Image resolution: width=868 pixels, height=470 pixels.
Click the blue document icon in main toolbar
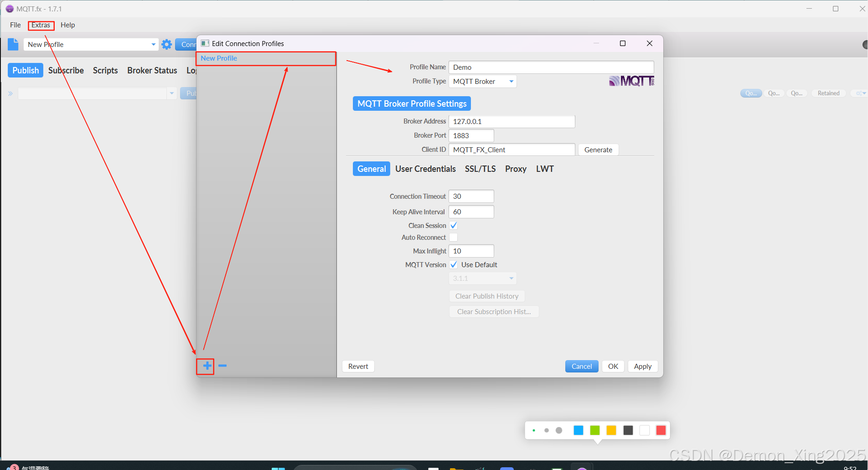coord(13,44)
